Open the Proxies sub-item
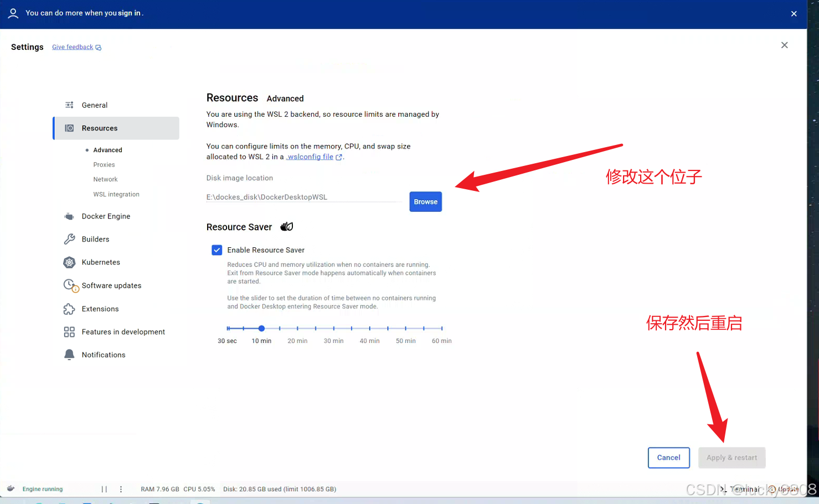This screenshot has width=819, height=504. point(104,165)
